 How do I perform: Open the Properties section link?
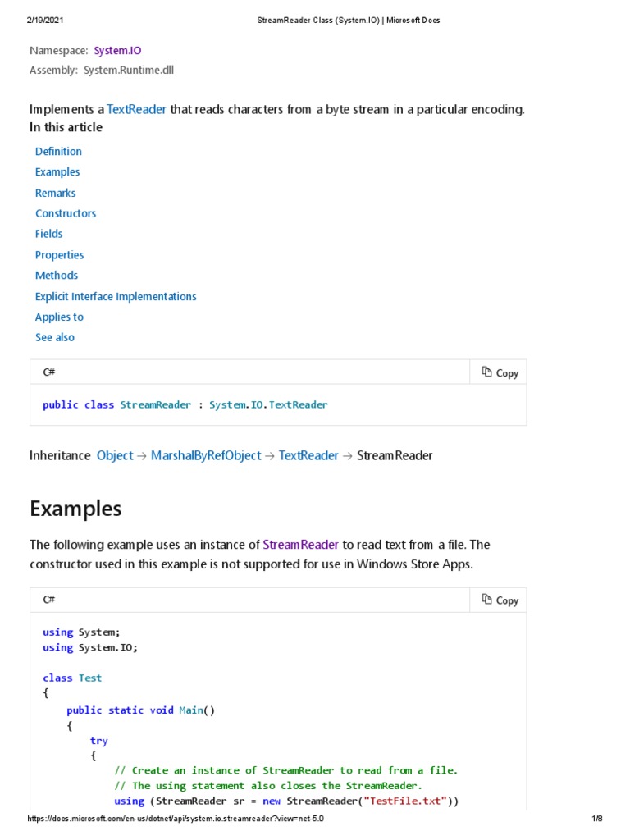[59, 254]
